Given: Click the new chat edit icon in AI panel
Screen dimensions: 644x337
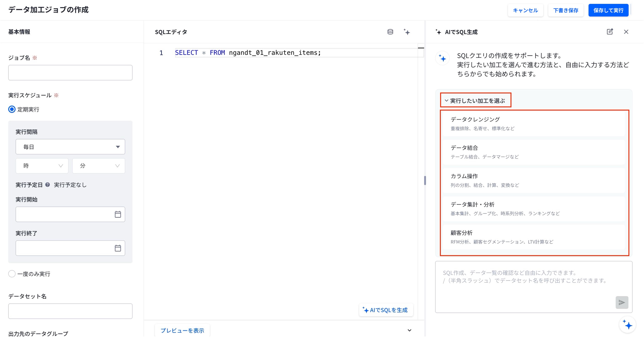Looking at the screenshot, I should point(610,31).
